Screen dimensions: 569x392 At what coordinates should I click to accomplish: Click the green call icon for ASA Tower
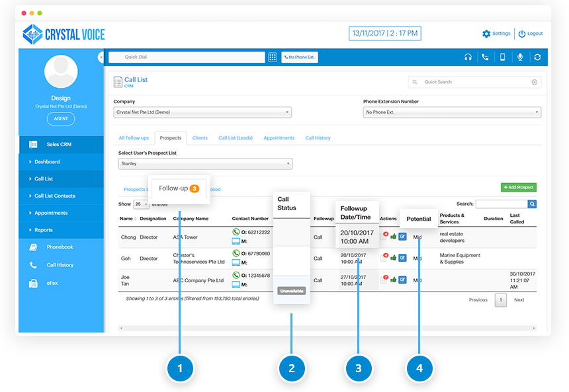click(x=236, y=233)
